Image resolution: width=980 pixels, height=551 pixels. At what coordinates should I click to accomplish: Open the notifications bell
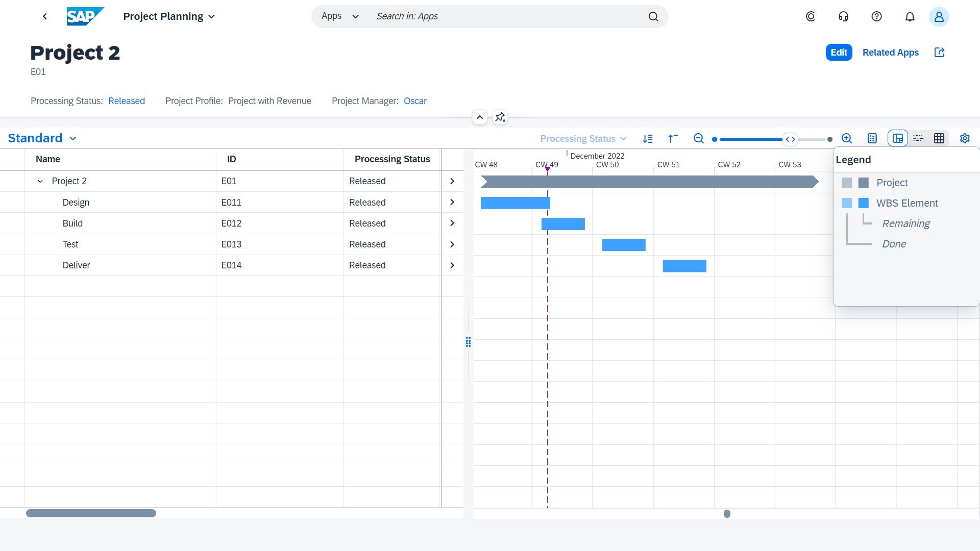click(910, 17)
